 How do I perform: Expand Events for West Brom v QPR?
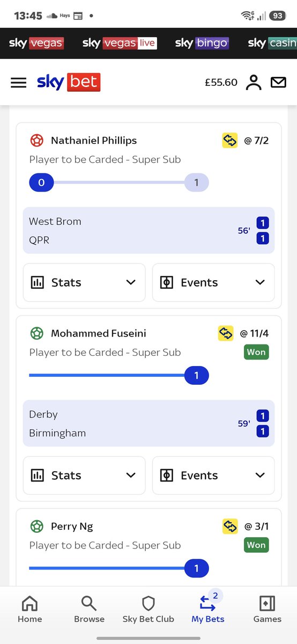(x=213, y=282)
